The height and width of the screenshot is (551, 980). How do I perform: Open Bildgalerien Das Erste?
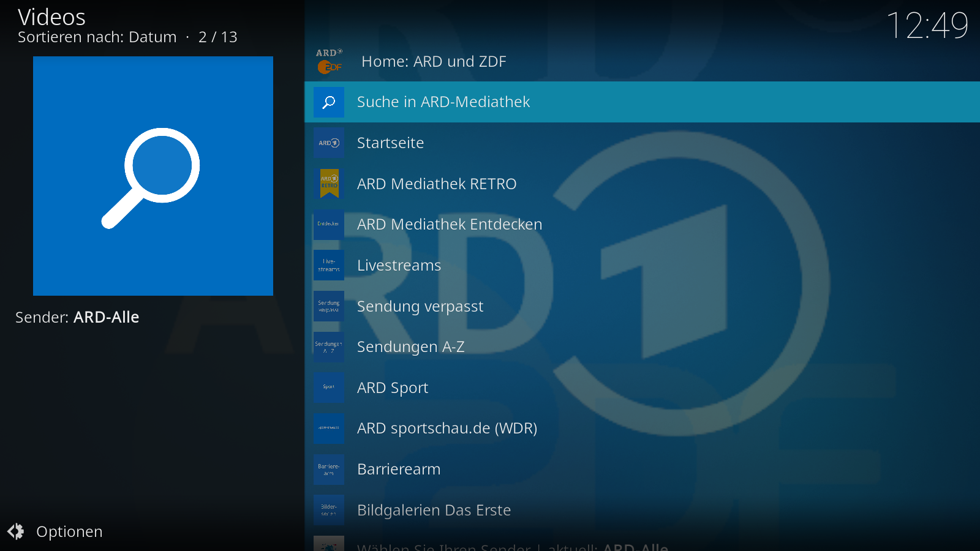click(x=642, y=510)
